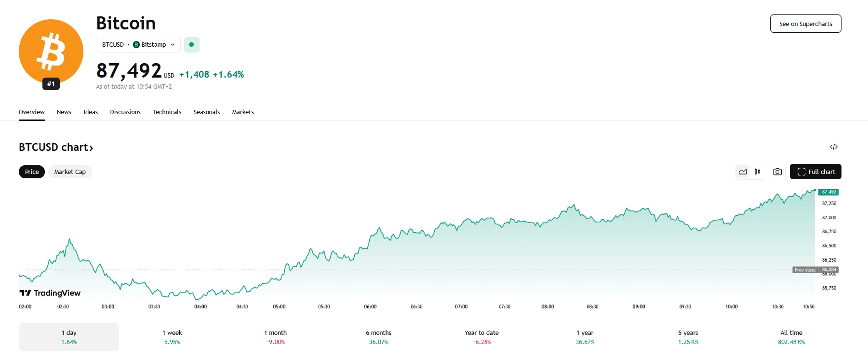This screenshot has width=868, height=359.
Task: Click the Bitcoin logo icon
Action: [51, 51]
